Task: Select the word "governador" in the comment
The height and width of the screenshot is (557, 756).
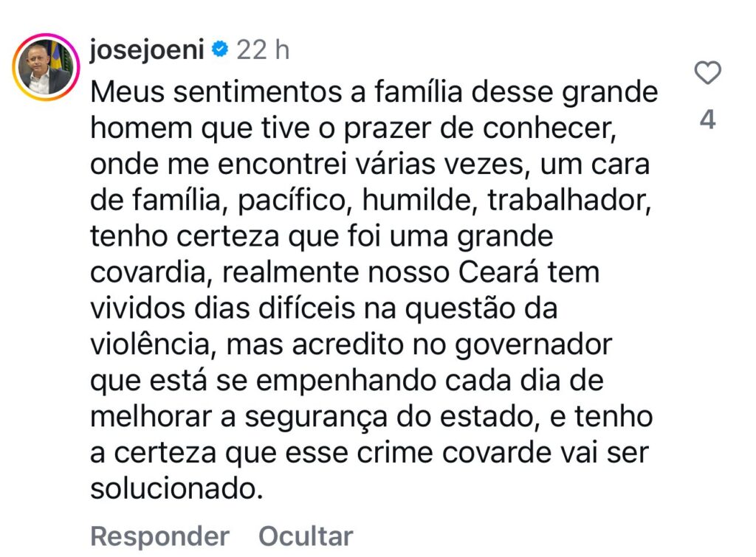Action: [533, 347]
